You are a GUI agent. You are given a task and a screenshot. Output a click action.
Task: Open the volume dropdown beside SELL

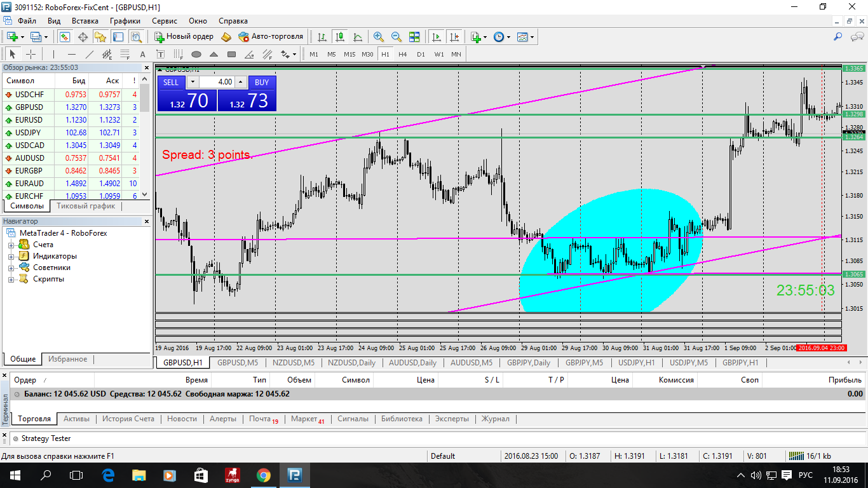193,82
